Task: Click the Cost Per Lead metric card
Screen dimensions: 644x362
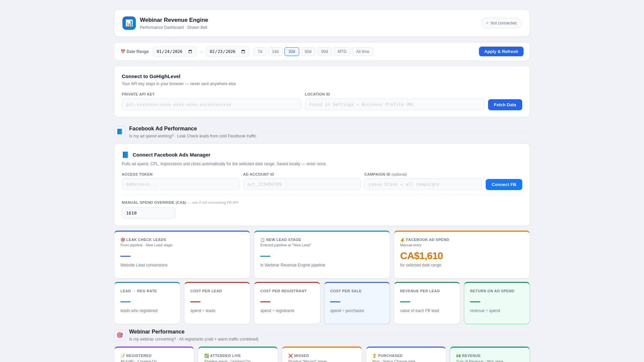Action: 217,303
